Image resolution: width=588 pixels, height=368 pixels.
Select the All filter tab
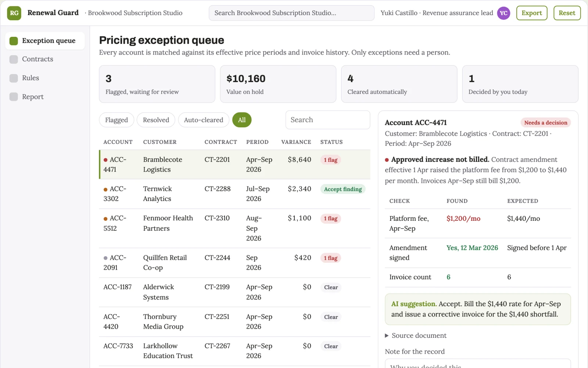(242, 120)
